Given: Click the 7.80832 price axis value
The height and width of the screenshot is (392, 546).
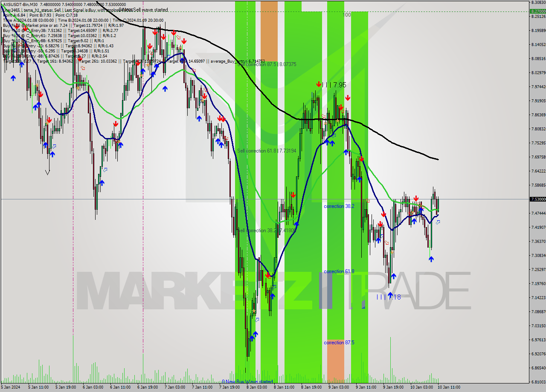Looking at the screenshot, I should [x=538, y=129].
